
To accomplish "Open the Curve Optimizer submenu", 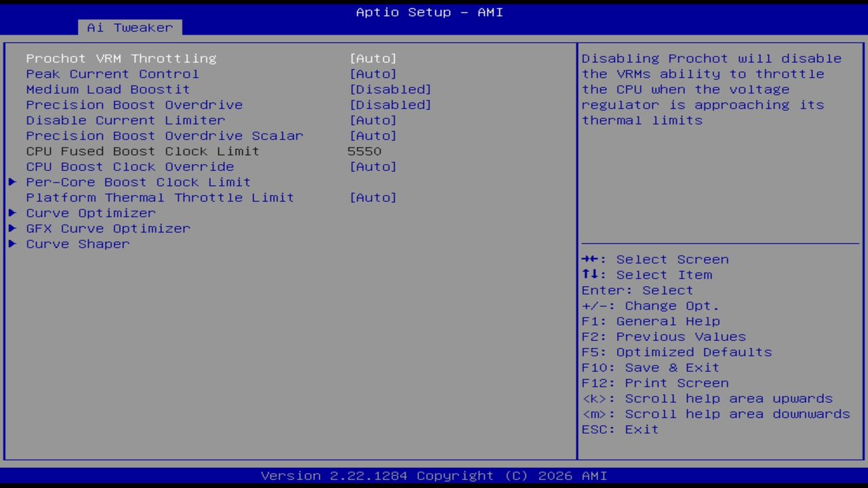I will [91, 213].
